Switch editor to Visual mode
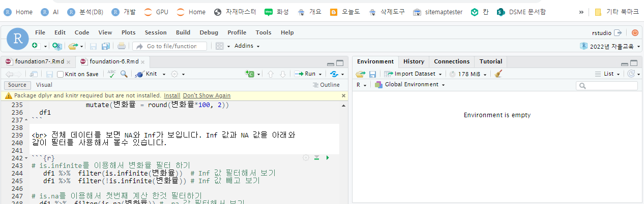 (44, 85)
